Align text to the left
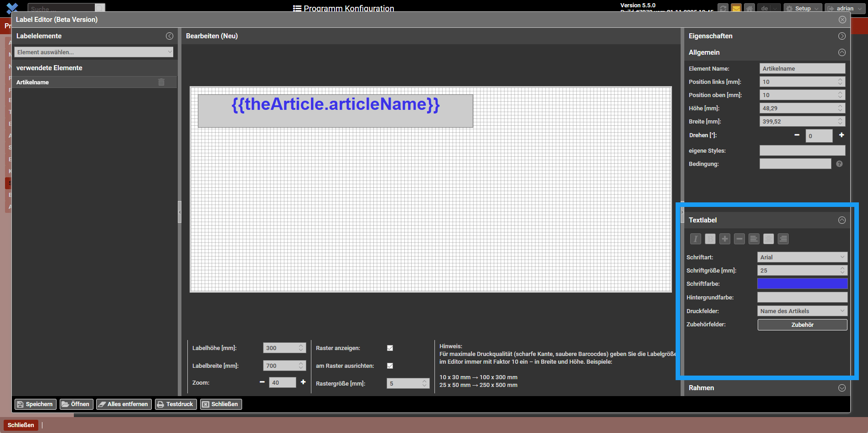The height and width of the screenshot is (433, 868). point(754,239)
